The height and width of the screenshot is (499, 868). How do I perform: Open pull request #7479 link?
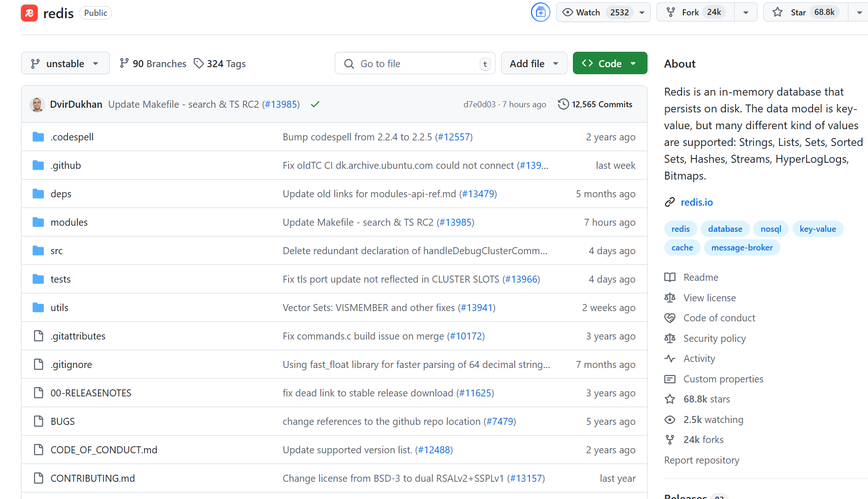click(x=500, y=422)
